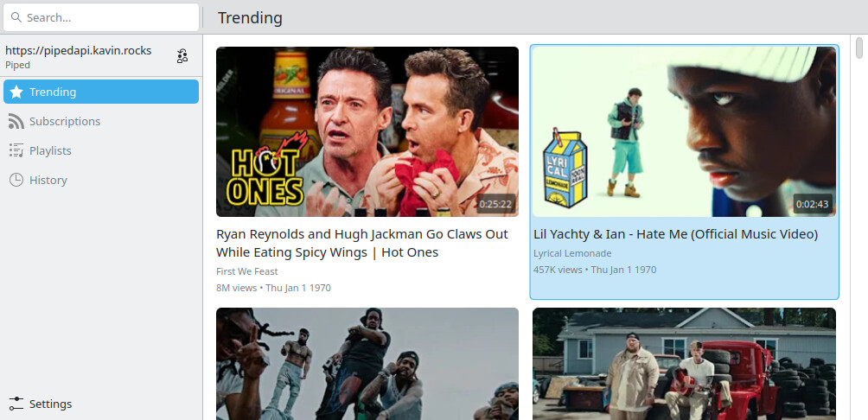The image size is (868, 420).
Task: Click the Subscriptions feed icon
Action: tap(16, 121)
